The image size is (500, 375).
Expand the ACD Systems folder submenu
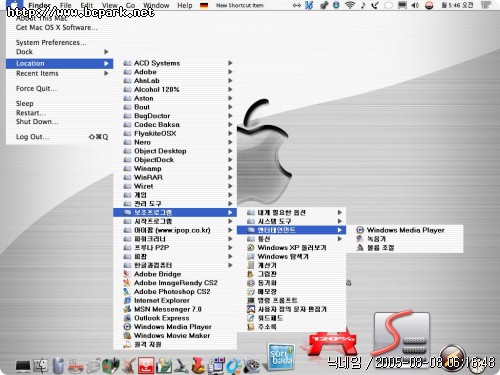(x=175, y=63)
